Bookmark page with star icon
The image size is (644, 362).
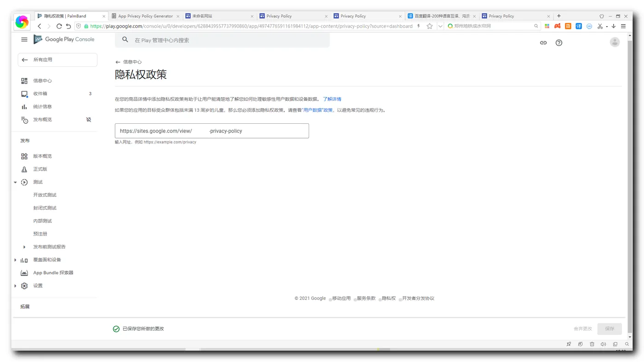(x=430, y=26)
